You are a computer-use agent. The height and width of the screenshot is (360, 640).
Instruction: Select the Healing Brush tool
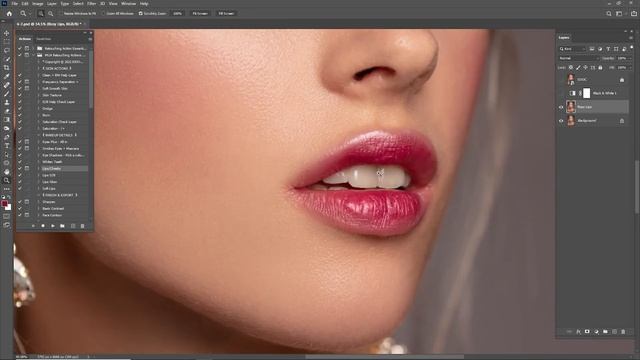tap(7, 85)
